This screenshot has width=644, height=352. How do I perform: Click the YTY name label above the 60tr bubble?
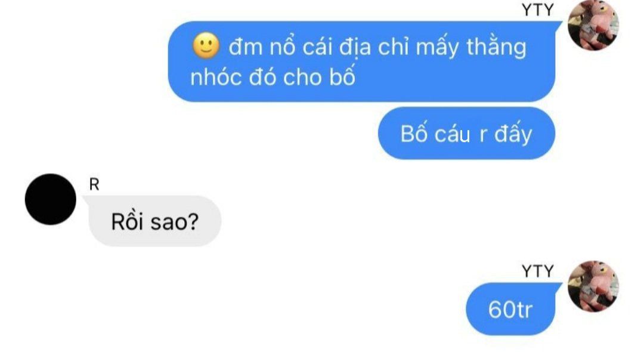(x=538, y=271)
